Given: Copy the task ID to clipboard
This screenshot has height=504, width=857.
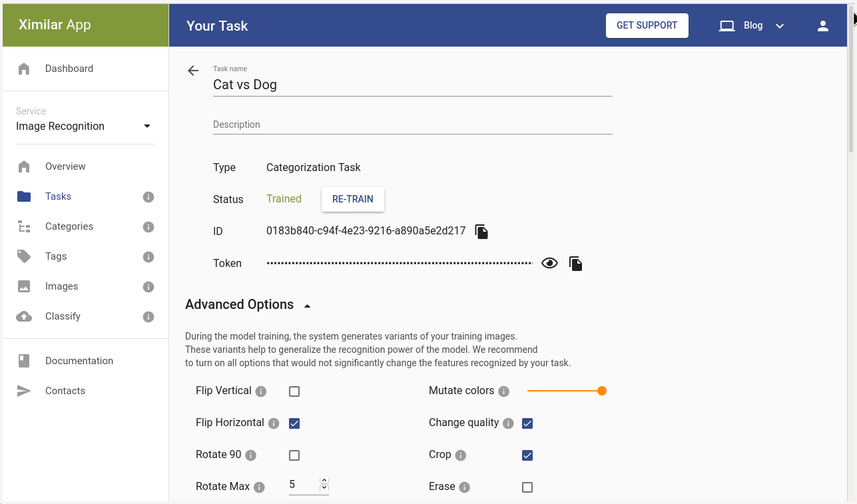Looking at the screenshot, I should (481, 232).
